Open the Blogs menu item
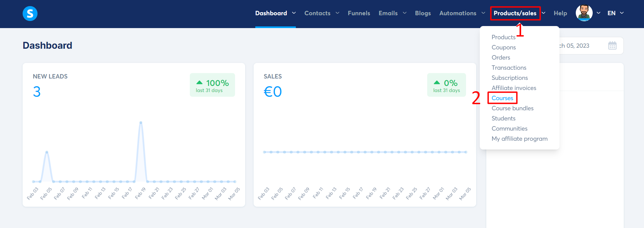 pos(423,13)
